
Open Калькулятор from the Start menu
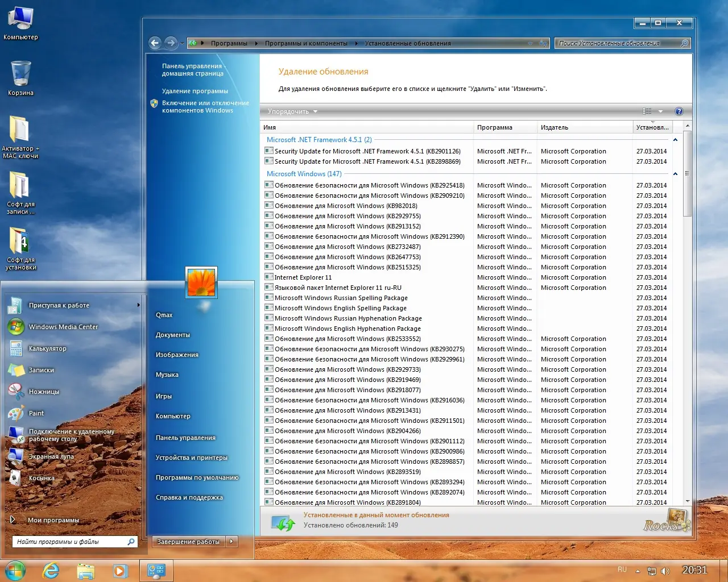[x=47, y=348]
